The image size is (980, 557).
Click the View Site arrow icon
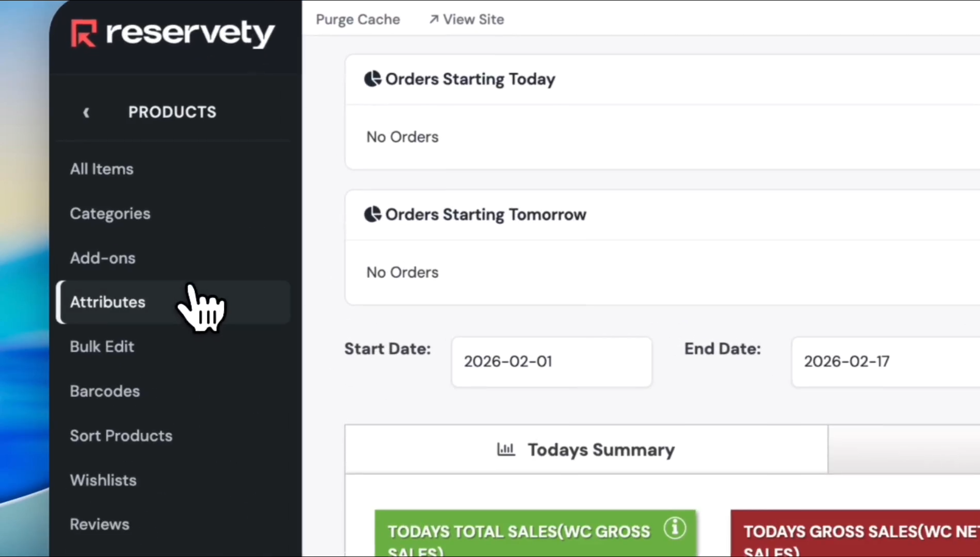tap(434, 19)
